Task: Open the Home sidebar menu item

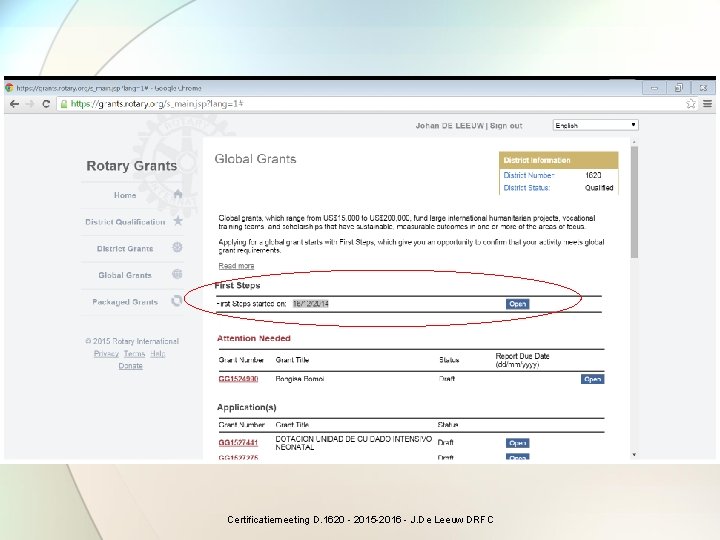Action: [125, 195]
